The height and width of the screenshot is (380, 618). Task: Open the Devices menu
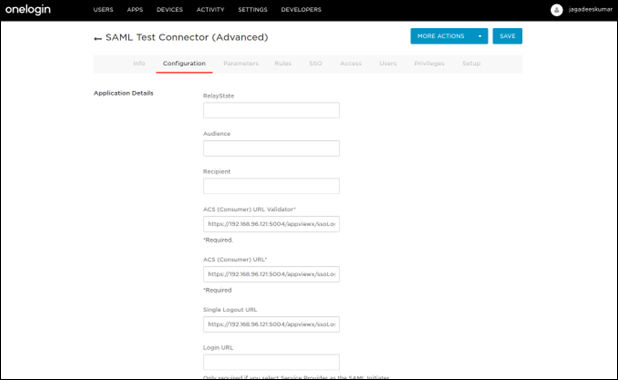pyautogui.click(x=169, y=9)
